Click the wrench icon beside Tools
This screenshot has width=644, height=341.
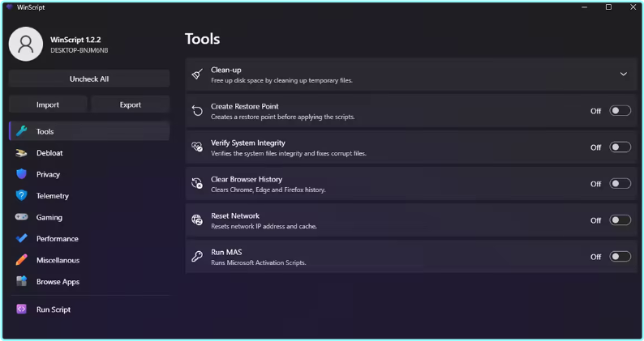point(21,131)
